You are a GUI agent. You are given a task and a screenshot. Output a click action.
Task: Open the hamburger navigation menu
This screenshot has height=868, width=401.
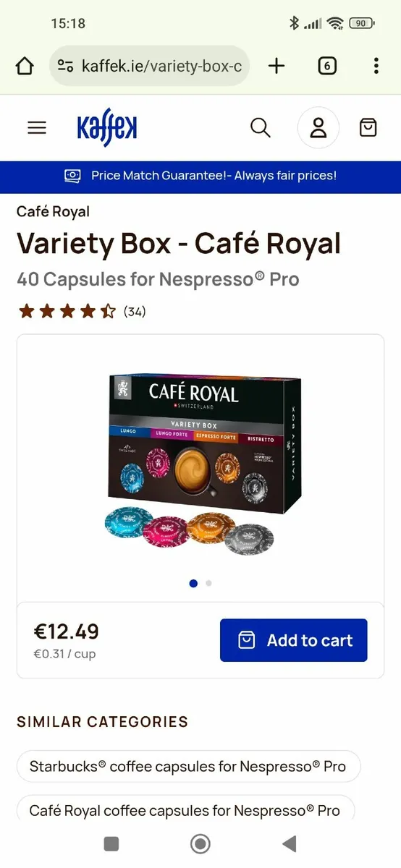37,128
